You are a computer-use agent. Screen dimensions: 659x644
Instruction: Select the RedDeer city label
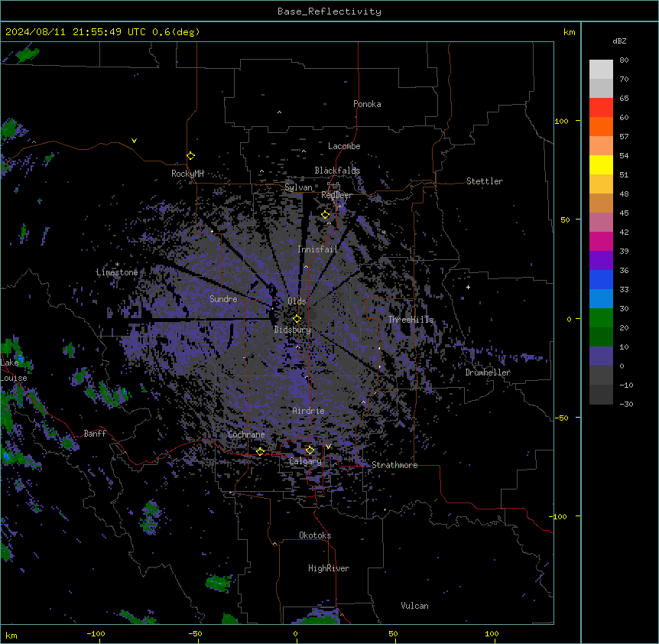(336, 195)
